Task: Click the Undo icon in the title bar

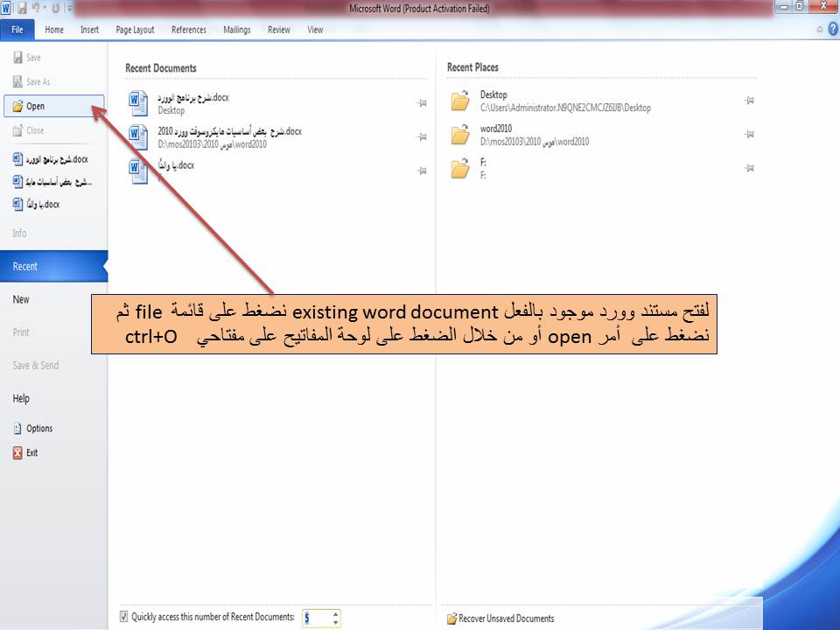Action: [x=37, y=9]
